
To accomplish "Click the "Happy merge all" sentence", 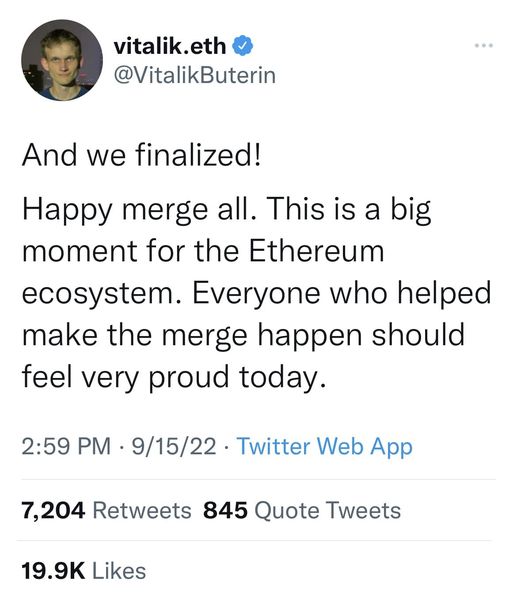I will [x=139, y=211].
